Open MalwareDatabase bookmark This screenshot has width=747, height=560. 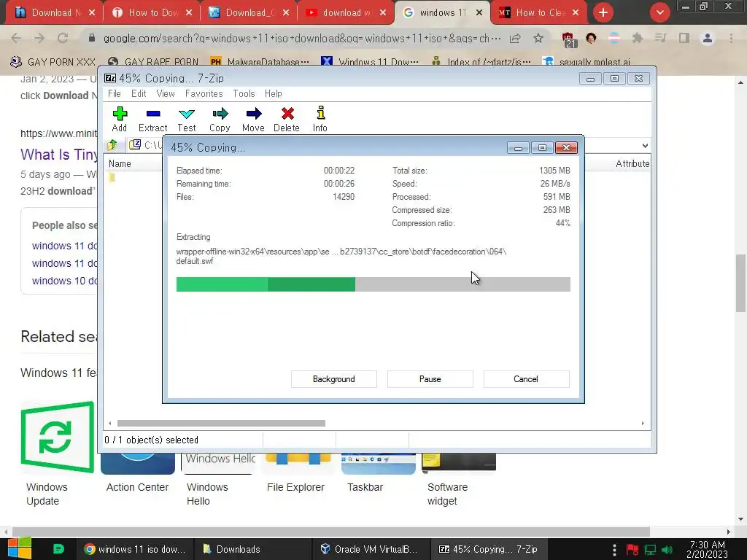[x=260, y=62]
